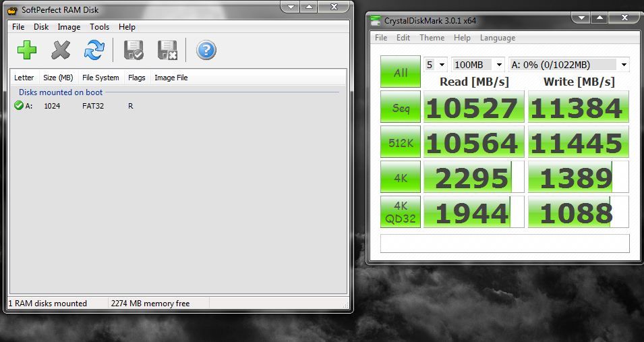
Task: Sort by the File System column header
Action: coord(100,78)
